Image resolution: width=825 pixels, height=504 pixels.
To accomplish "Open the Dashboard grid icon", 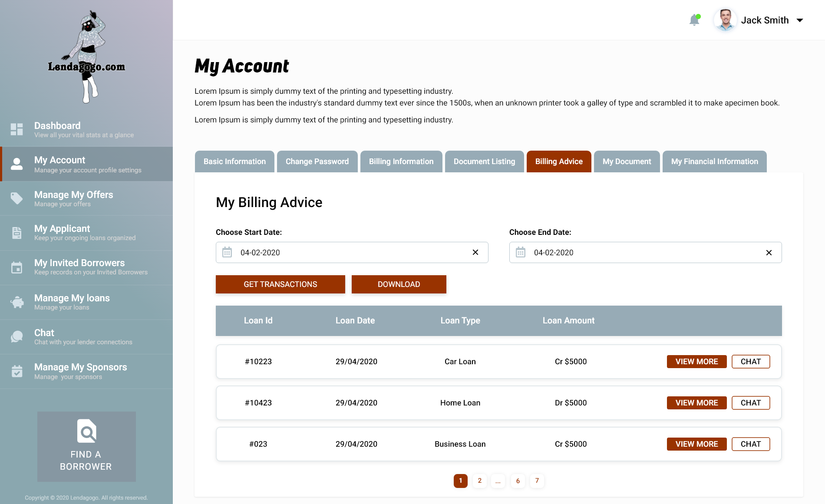I will click(x=17, y=129).
